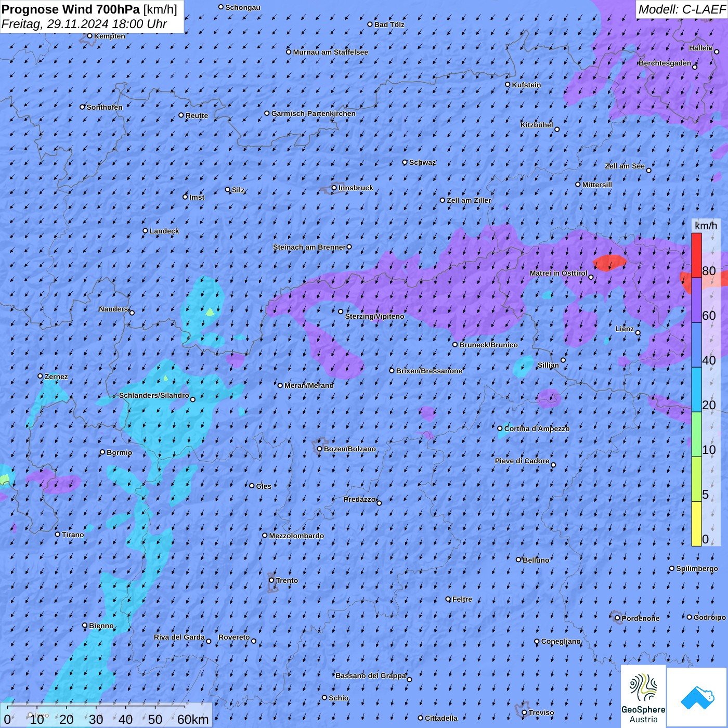
Task: Click the Zell am See label
Action: tap(625, 166)
